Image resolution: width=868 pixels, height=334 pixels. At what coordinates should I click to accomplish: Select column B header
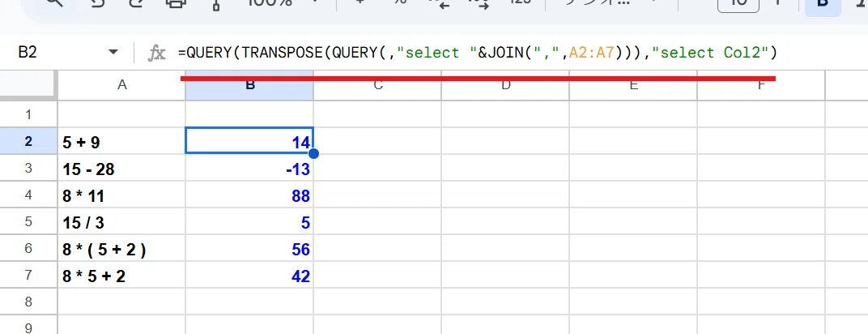249,85
